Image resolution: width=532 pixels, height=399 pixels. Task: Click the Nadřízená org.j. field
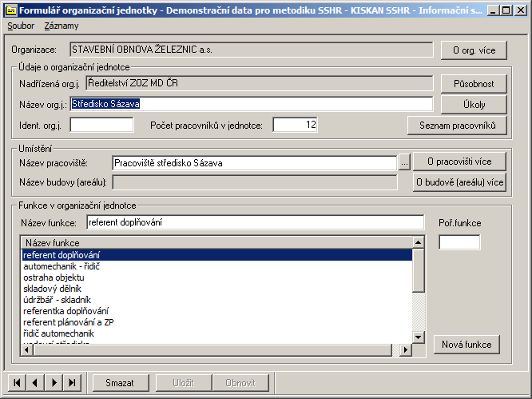pos(260,83)
